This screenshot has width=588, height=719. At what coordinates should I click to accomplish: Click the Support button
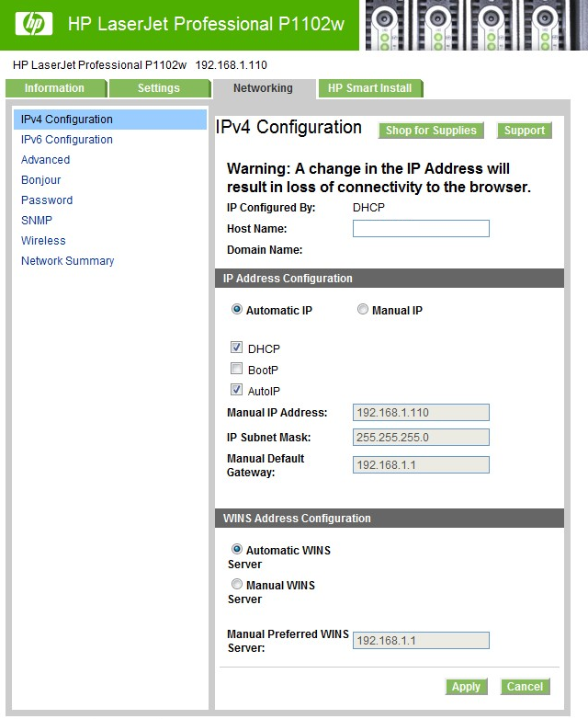[525, 131]
